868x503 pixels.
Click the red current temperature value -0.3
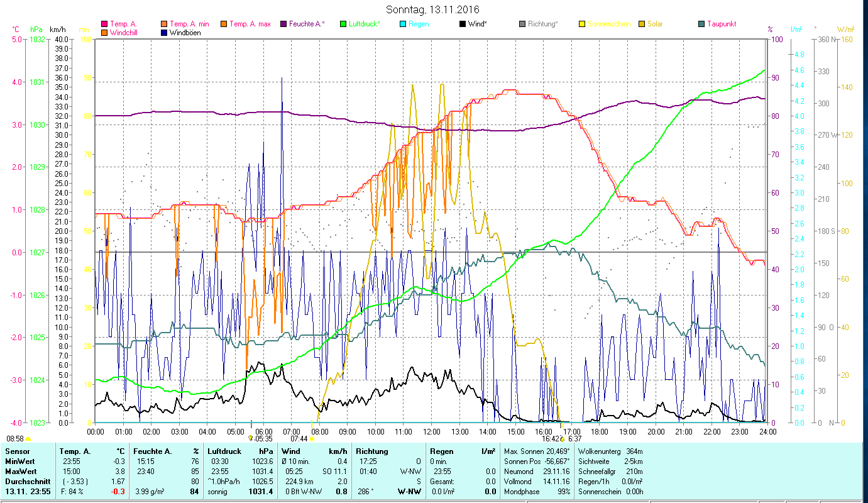click(x=119, y=492)
